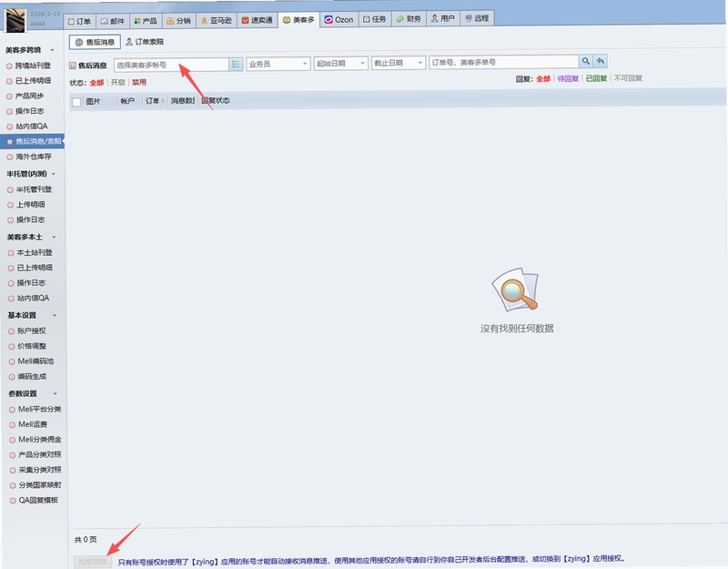Collapse the 基本设置 sidebar group
Image resolution: width=728 pixels, height=569 pixels.
tap(55, 315)
